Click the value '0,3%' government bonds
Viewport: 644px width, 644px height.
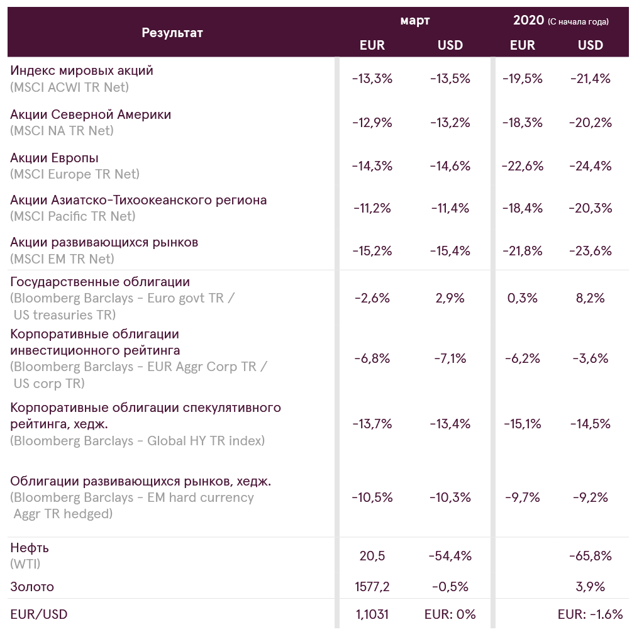pos(523,298)
